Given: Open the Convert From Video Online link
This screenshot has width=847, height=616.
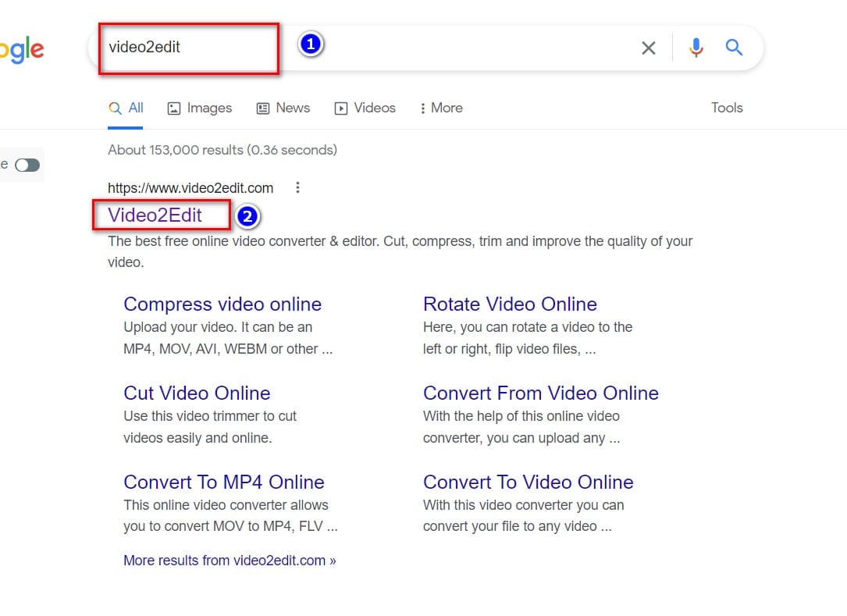Looking at the screenshot, I should 540,393.
